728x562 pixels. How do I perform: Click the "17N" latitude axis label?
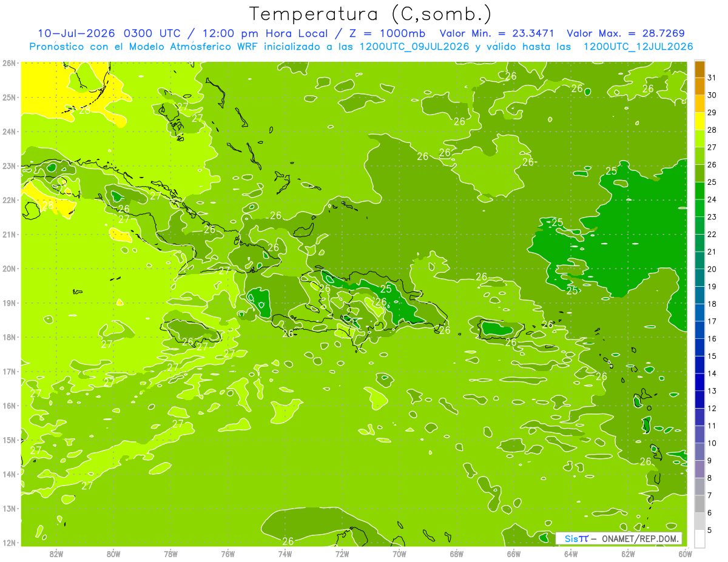(8, 372)
